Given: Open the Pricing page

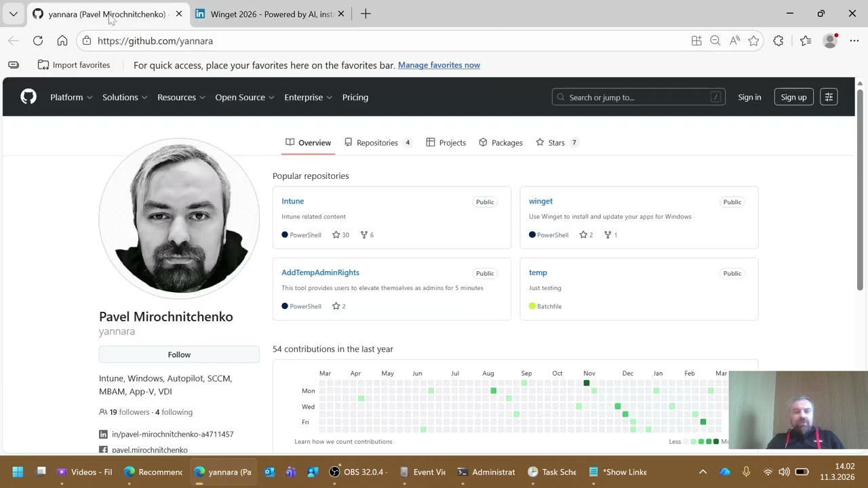Looking at the screenshot, I should (355, 97).
